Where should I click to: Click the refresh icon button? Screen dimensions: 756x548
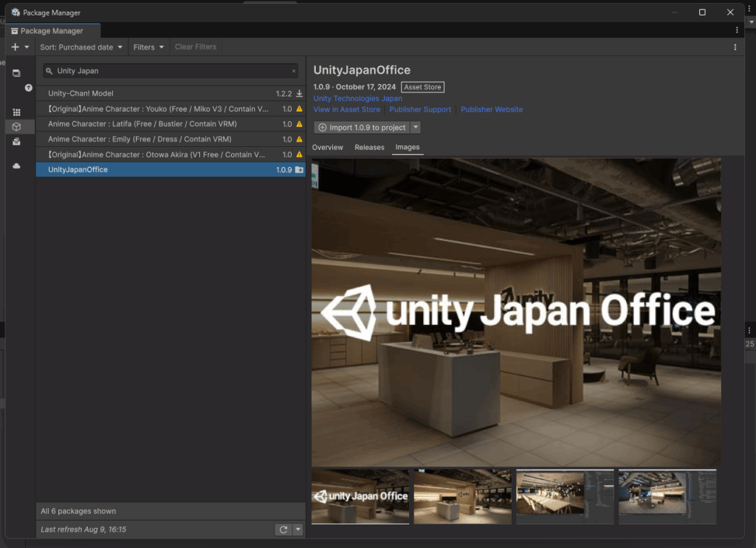pyautogui.click(x=283, y=530)
